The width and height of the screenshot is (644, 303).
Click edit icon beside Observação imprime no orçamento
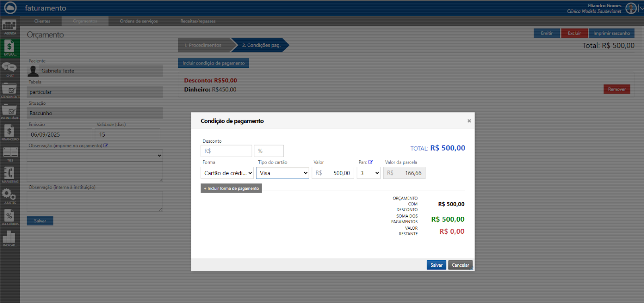106,145
